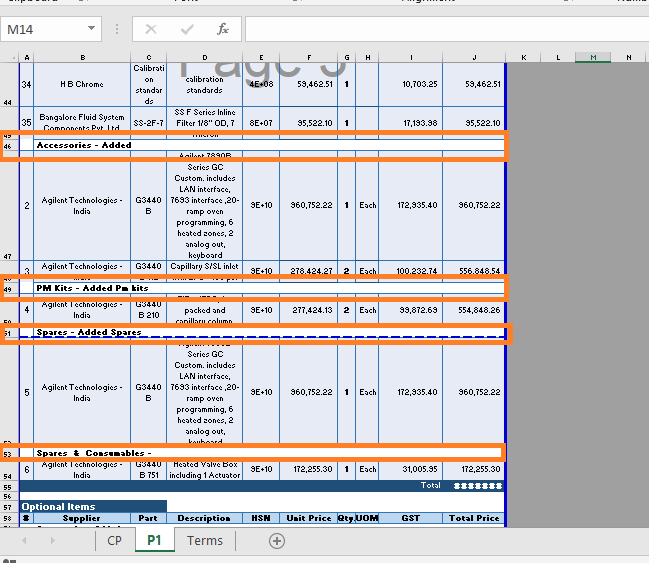Screen dimensions: 649x563
Task: Select the 'Accessories - Added' cell
Action: (x=269, y=145)
